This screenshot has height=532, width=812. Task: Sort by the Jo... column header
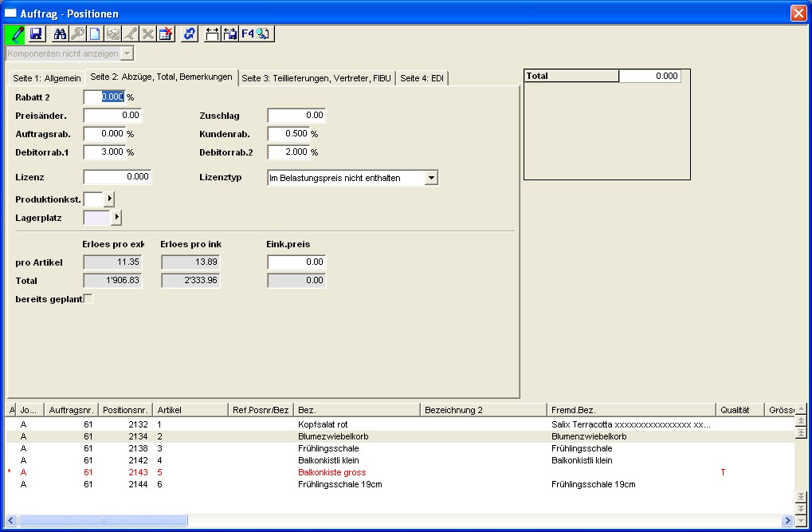[30, 410]
